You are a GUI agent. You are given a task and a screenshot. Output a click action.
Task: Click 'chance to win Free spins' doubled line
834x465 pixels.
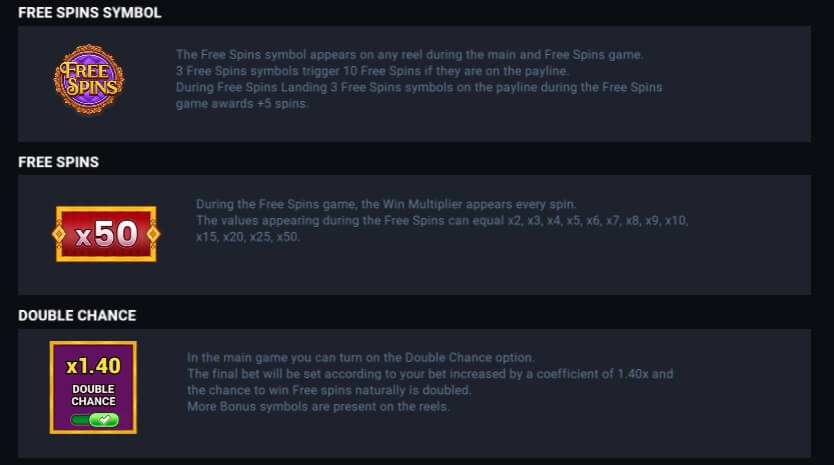pyautogui.click(x=329, y=390)
